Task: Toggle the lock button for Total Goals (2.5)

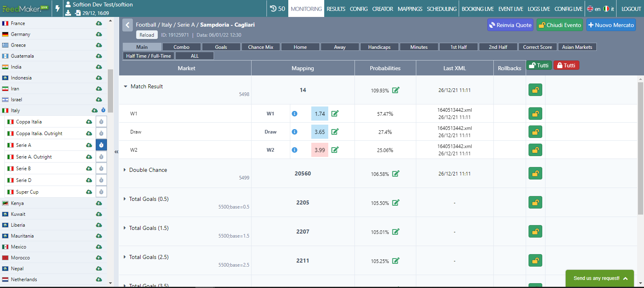Action: 535,261
